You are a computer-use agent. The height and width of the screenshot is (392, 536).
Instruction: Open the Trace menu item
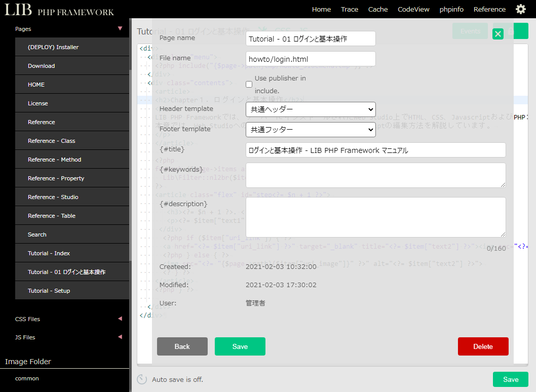(350, 9)
